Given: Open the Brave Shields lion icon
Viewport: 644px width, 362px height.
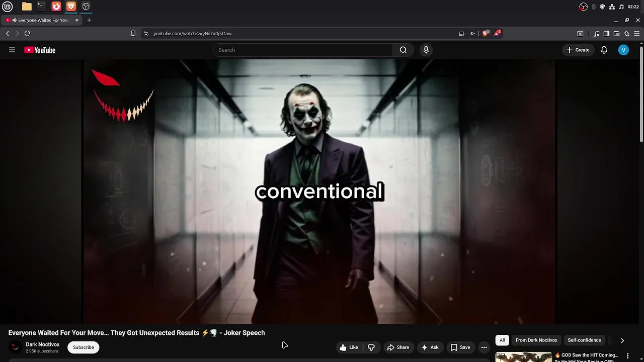Looking at the screenshot, I should [486, 33].
